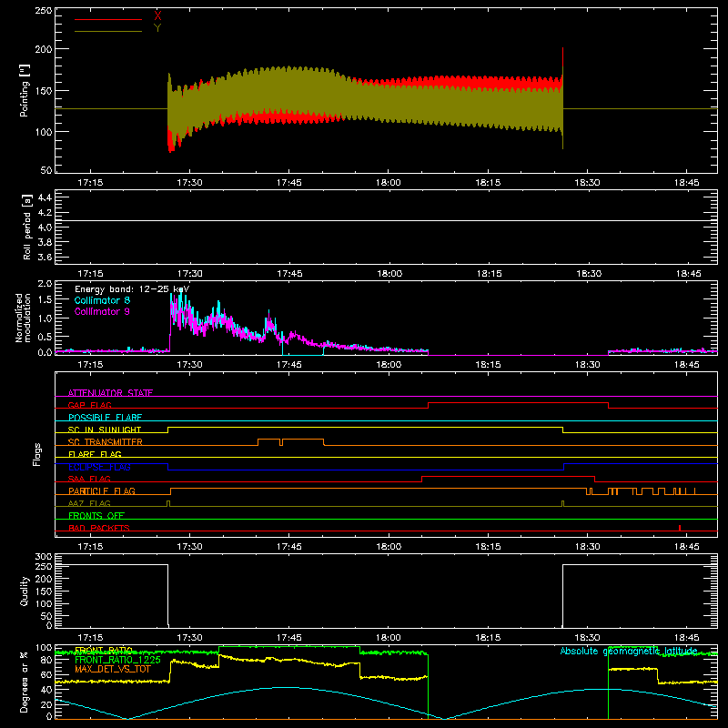728x728 pixels.
Task: Click the FLARE_FLAG label
Action: point(95,454)
